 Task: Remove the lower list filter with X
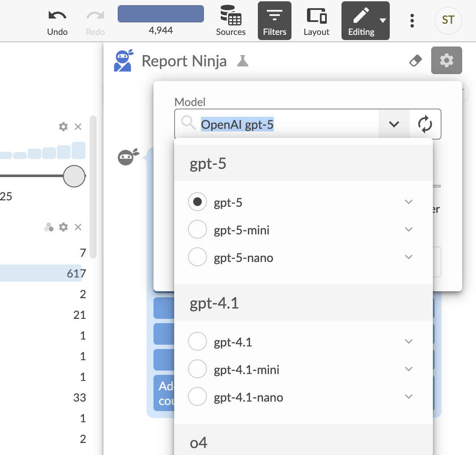(78, 227)
